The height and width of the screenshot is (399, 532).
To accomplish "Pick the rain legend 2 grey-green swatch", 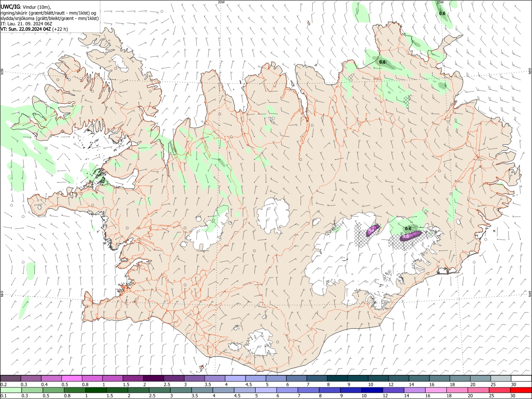I will [138, 390].
